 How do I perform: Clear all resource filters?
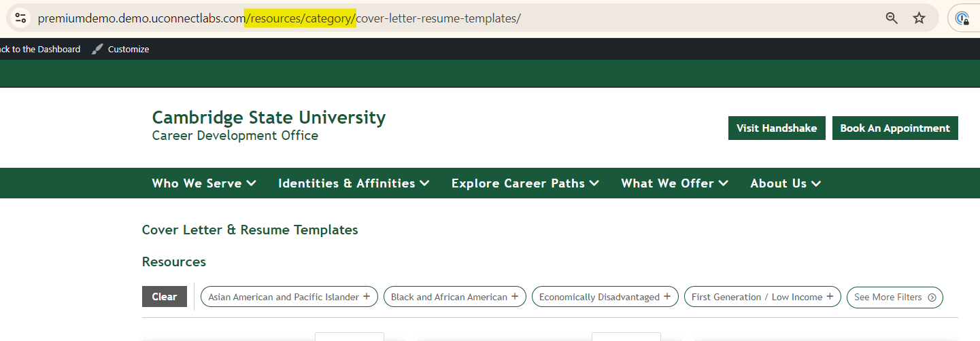pyautogui.click(x=165, y=297)
